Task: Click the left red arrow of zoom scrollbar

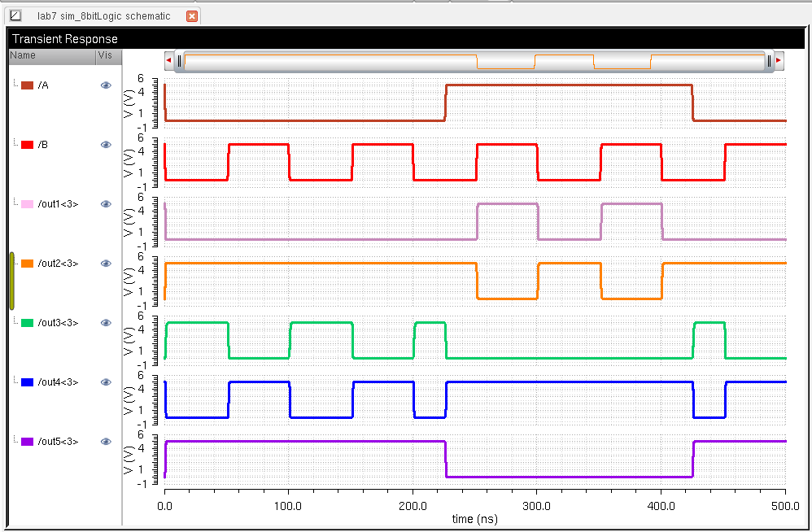Action: 168,60
